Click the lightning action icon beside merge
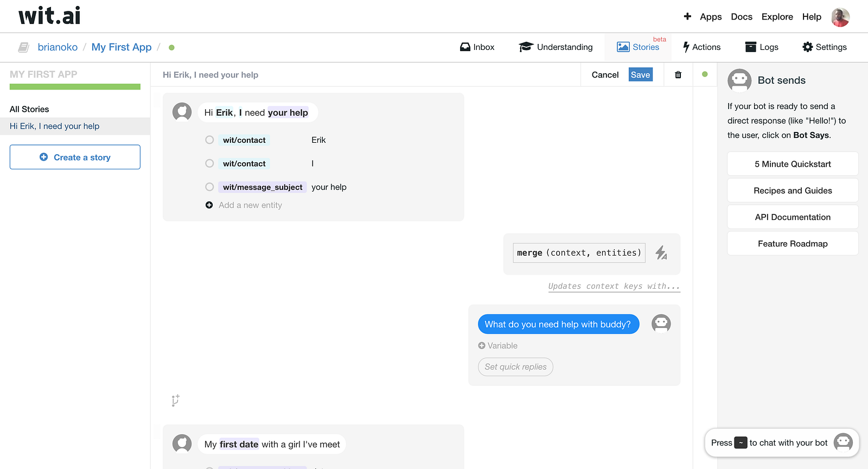 click(x=661, y=252)
